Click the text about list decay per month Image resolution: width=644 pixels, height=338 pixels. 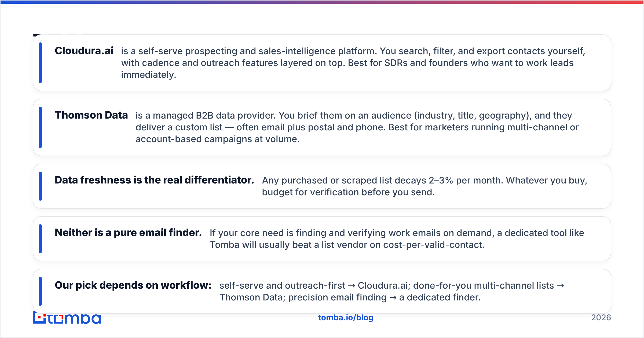pos(425,186)
